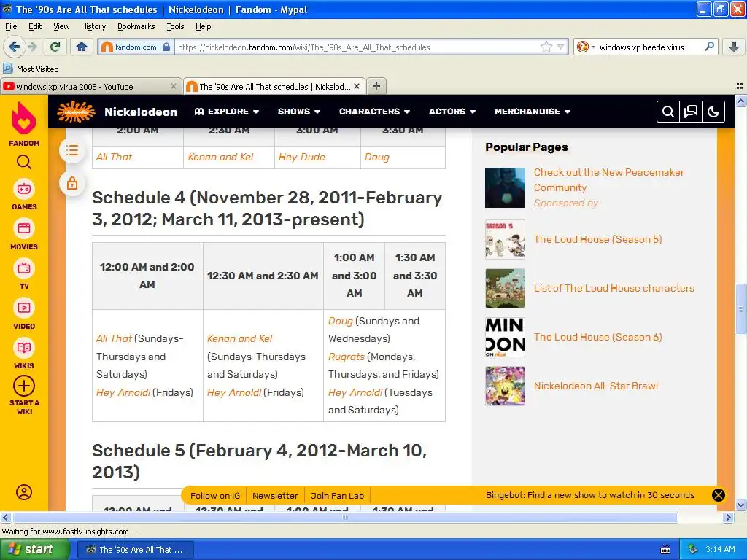Click the page lock icon
This screenshot has height=560, width=747.
coord(72,183)
